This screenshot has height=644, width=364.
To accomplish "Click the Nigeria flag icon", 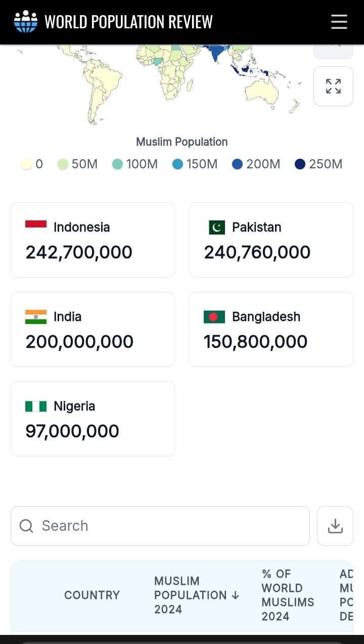I will pos(36,406).
